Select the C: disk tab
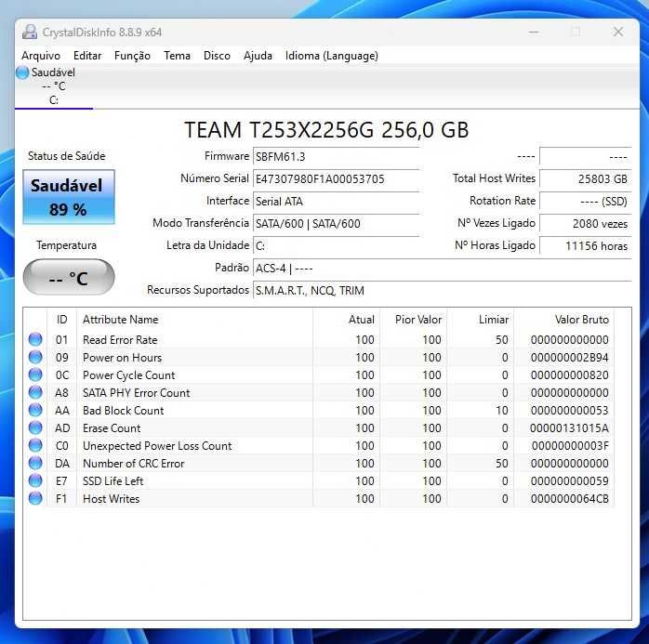This screenshot has height=644, width=649. click(x=54, y=86)
